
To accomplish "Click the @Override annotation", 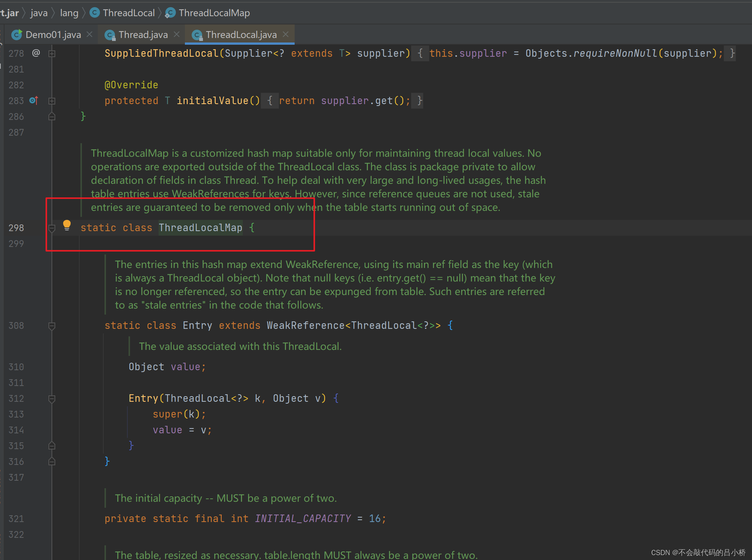I will 131,85.
